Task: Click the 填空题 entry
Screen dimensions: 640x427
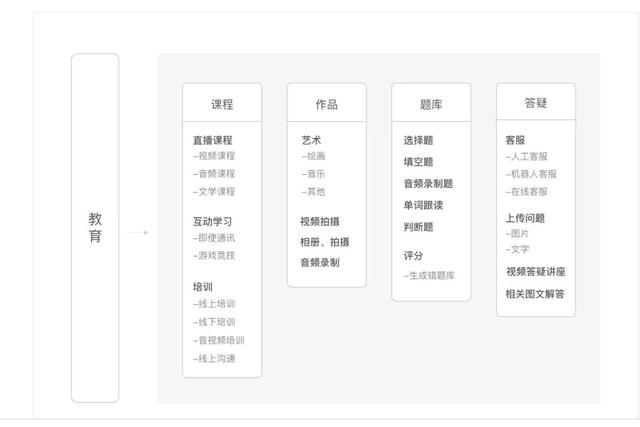Action: click(x=418, y=162)
